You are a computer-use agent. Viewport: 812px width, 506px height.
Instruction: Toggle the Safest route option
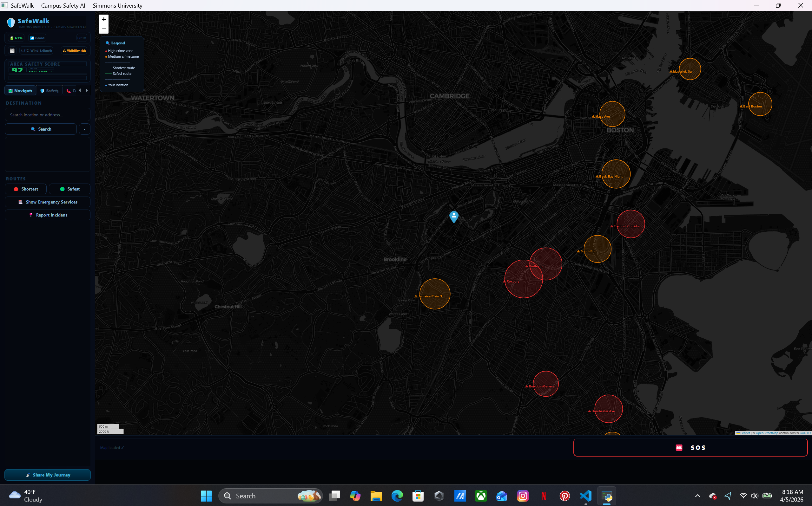pos(69,189)
